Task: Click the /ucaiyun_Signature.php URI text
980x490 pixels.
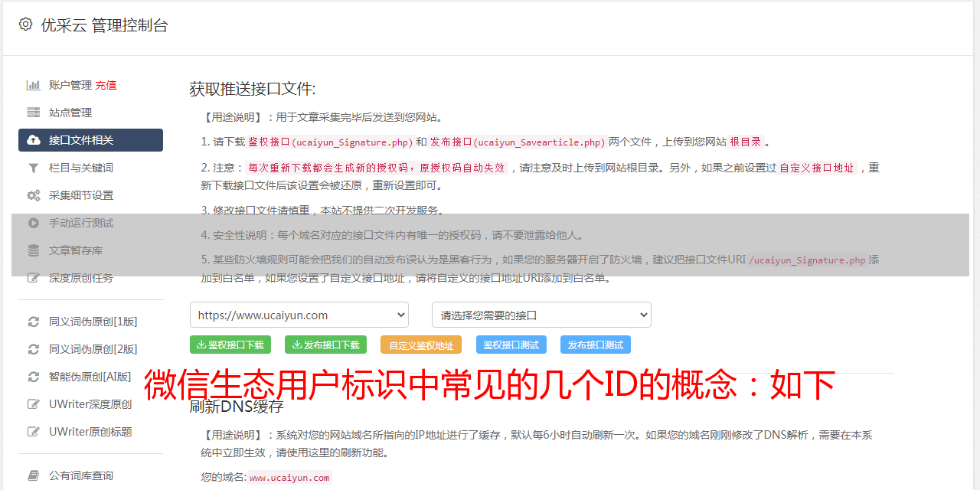Action: tap(807, 260)
